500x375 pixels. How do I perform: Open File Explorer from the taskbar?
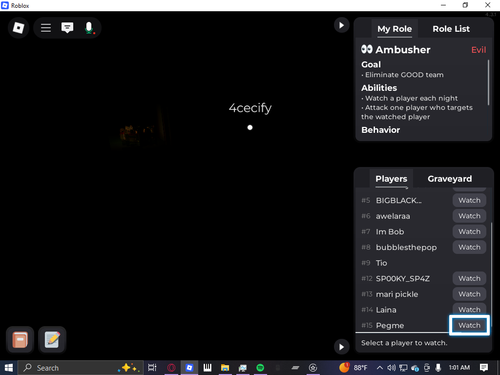coord(225,368)
